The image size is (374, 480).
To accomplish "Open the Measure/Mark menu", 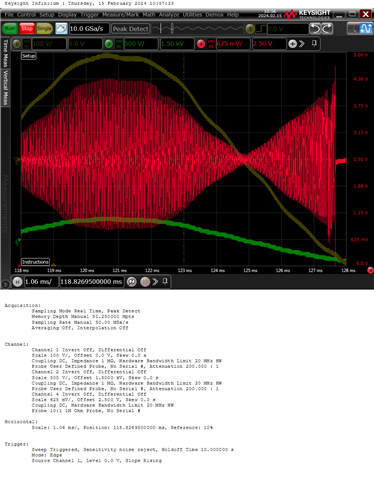I will (x=120, y=15).
